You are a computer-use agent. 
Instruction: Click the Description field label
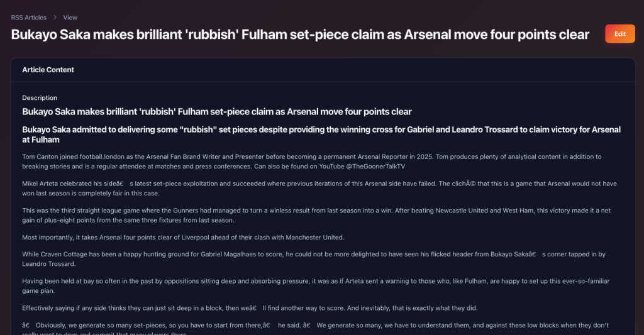pos(40,98)
